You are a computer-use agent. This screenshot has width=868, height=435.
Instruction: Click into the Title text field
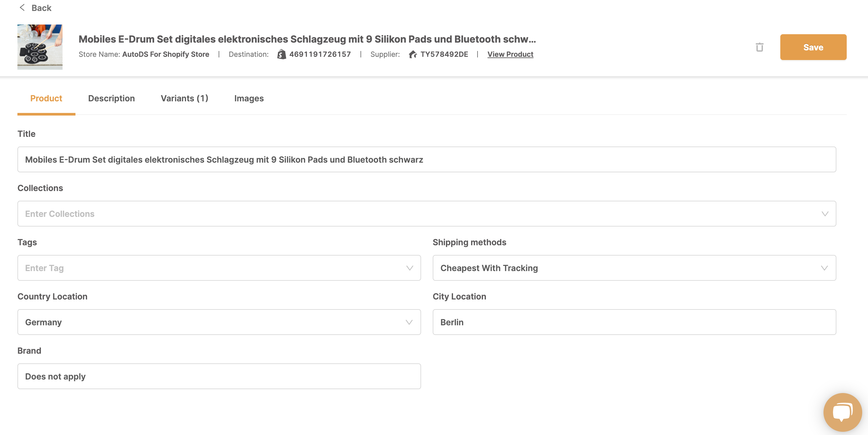click(x=427, y=159)
